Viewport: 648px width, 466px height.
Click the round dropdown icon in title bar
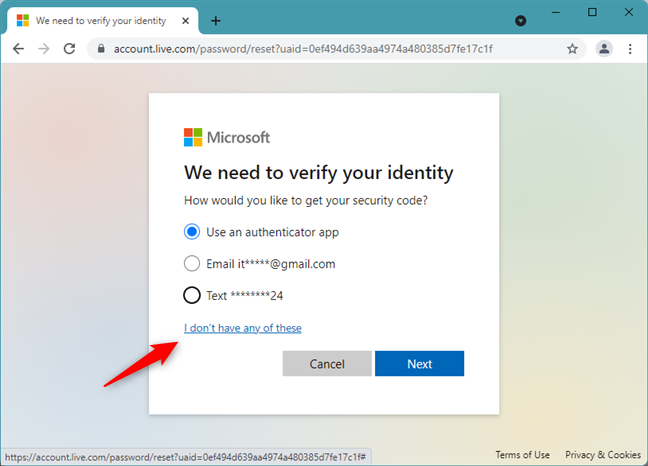[x=521, y=20]
